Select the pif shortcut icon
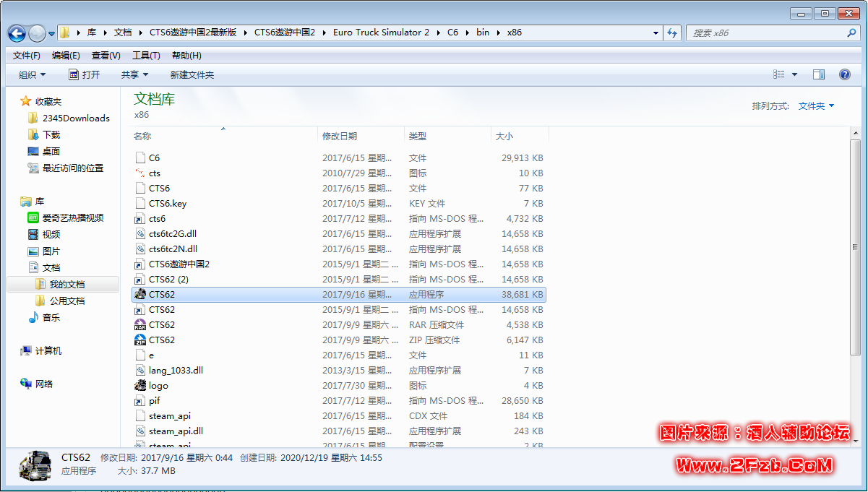The height and width of the screenshot is (492, 868). pos(140,401)
